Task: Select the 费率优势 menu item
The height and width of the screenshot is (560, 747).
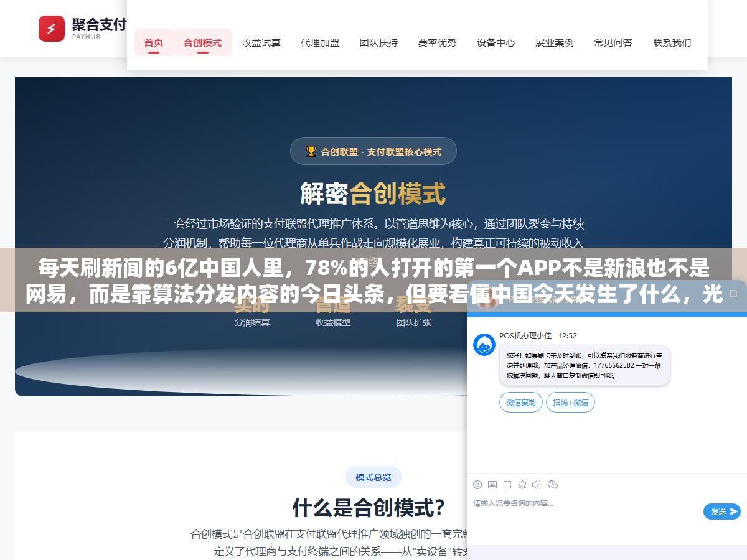Action: click(437, 42)
